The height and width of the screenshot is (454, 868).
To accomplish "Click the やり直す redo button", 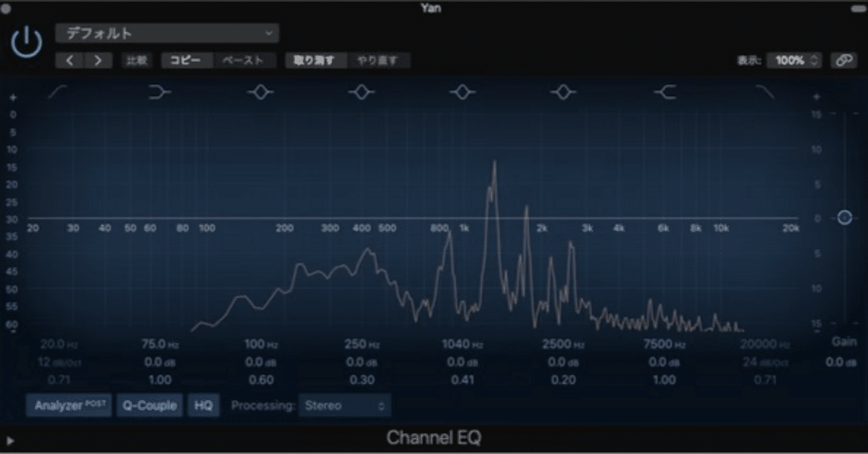I will (x=379, y=60).
